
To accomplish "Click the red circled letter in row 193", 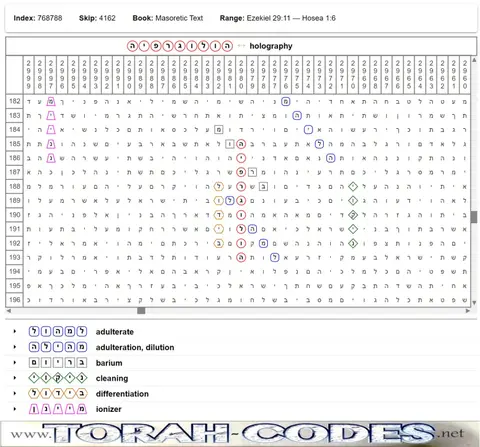I will [241, 257].
